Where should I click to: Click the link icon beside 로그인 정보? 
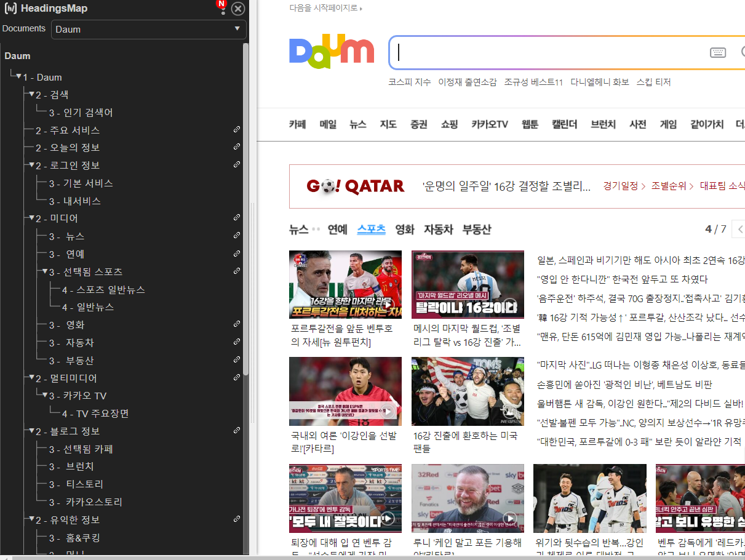click(237, 164)
